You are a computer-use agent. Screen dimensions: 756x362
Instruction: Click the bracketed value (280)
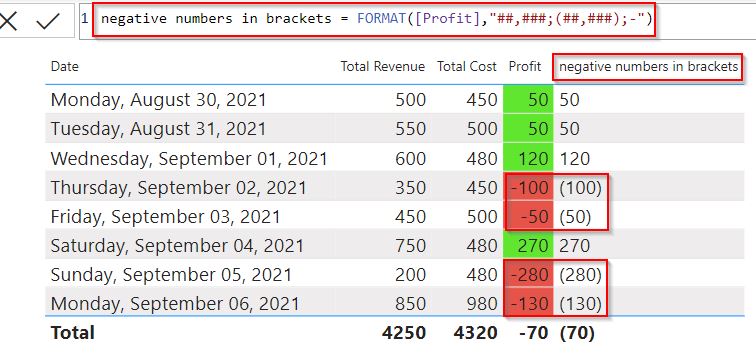pos(580,275)
